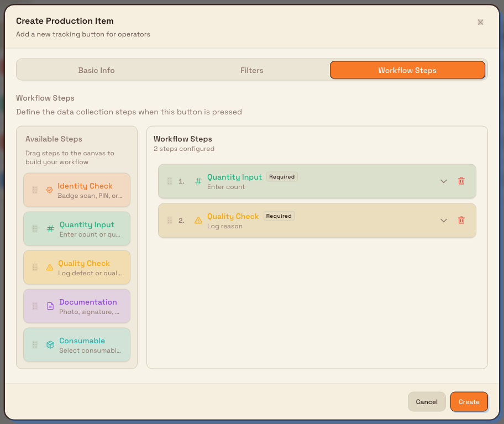Click the step number "1." label
Screen dimensions: 504x424
pyautogui.click(x=182, y=181)
